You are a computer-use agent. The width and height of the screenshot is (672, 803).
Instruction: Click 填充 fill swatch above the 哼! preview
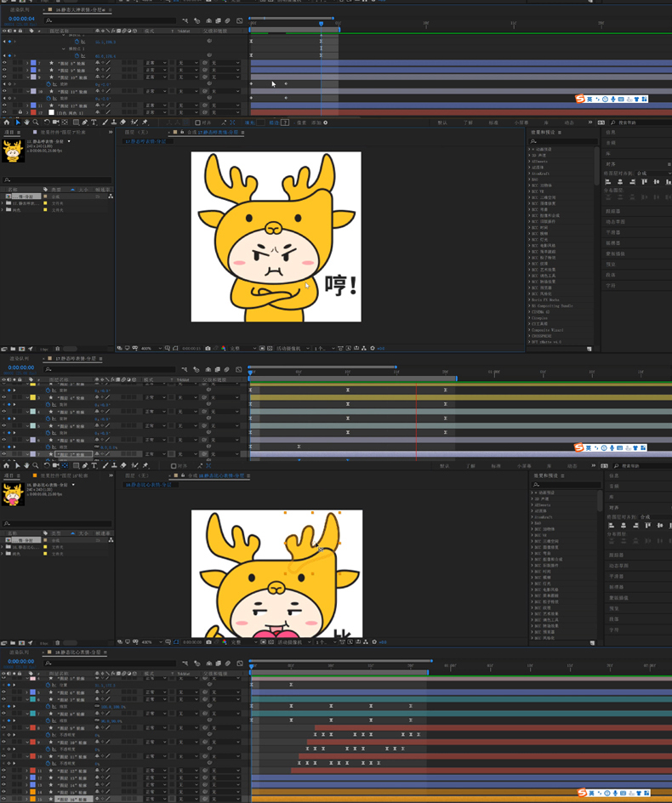click(x=260, y=122)
